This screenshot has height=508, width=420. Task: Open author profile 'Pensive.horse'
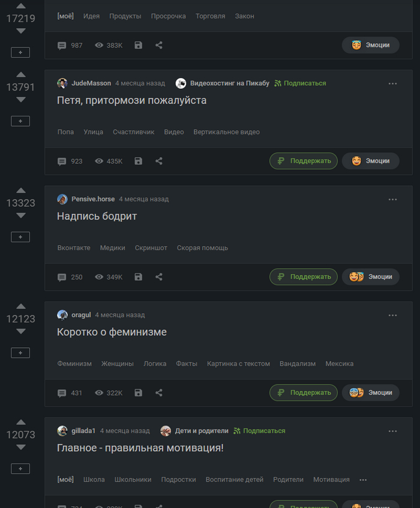coord(93,199)
